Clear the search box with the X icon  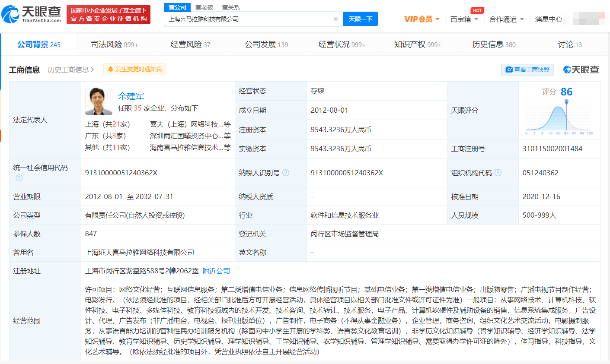[335, 19]
